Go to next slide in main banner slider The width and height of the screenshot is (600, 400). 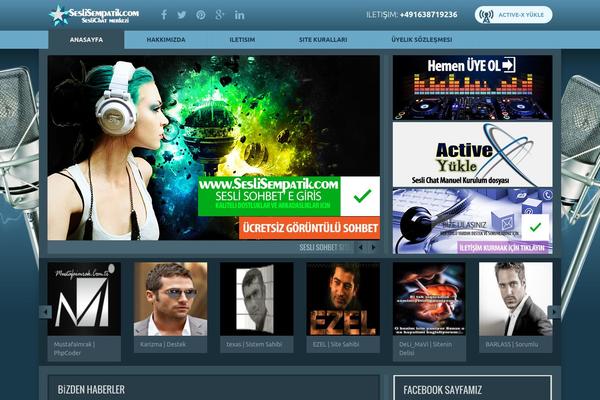click(x=373, y=247)
